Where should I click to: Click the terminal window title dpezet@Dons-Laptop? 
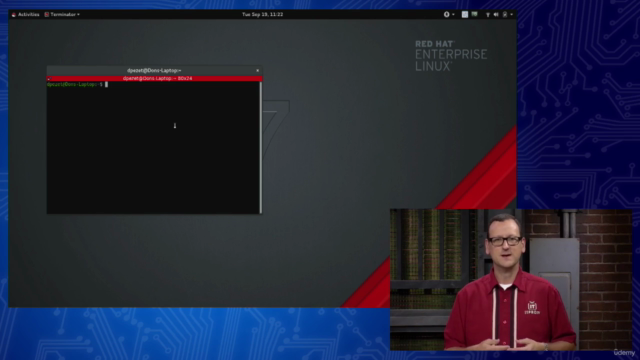tap(154, 71)
